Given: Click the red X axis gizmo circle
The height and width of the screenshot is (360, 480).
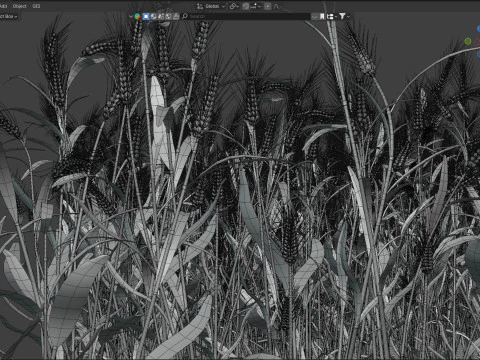Looking at the screenshot, I should point(477,42).
